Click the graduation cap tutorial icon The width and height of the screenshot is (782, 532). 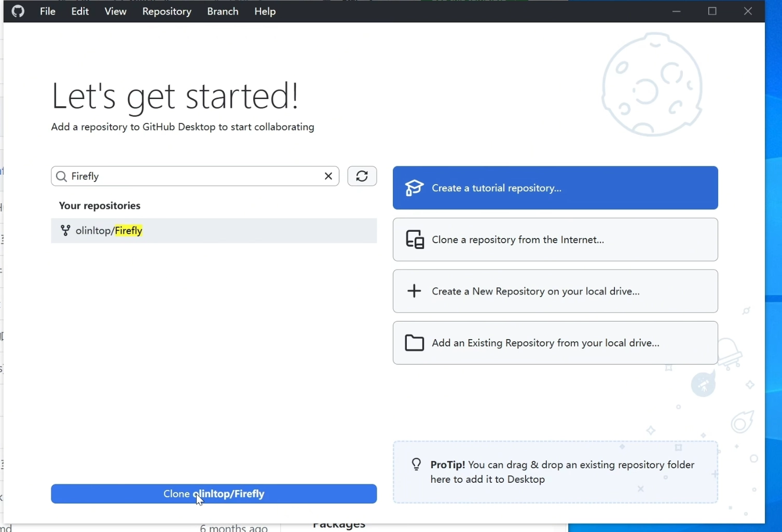point(414,188)
